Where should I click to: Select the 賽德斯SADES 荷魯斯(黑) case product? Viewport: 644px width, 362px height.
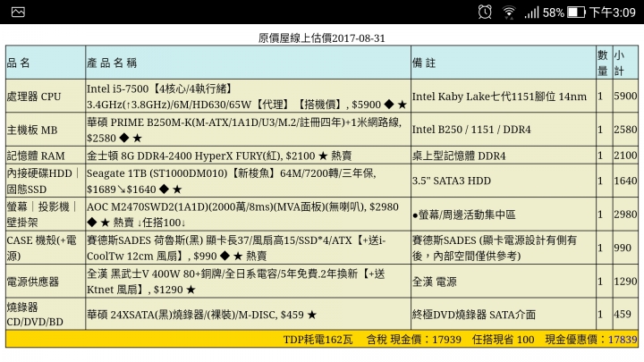pos(248,248)
